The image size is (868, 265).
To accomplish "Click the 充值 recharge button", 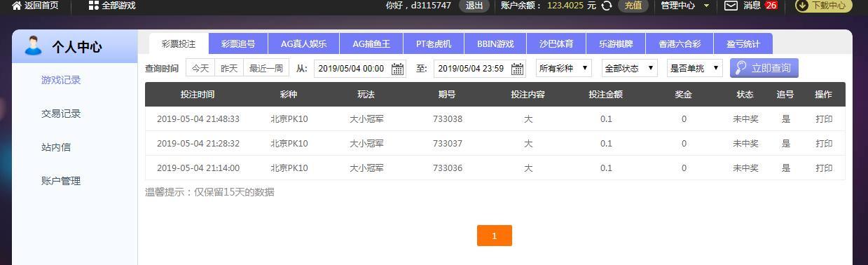I will coord(633,6).
